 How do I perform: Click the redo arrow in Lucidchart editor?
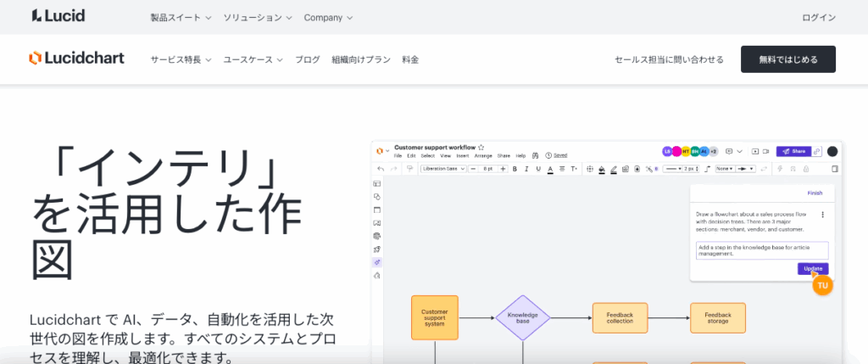tap(393, 169)
